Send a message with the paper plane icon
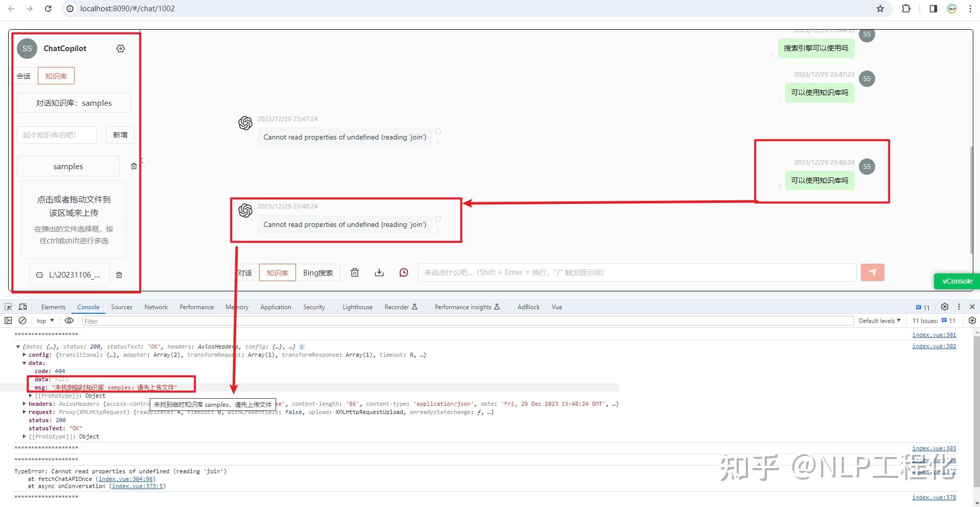Viewport: 980px width, 507px height. click(872, 272)
